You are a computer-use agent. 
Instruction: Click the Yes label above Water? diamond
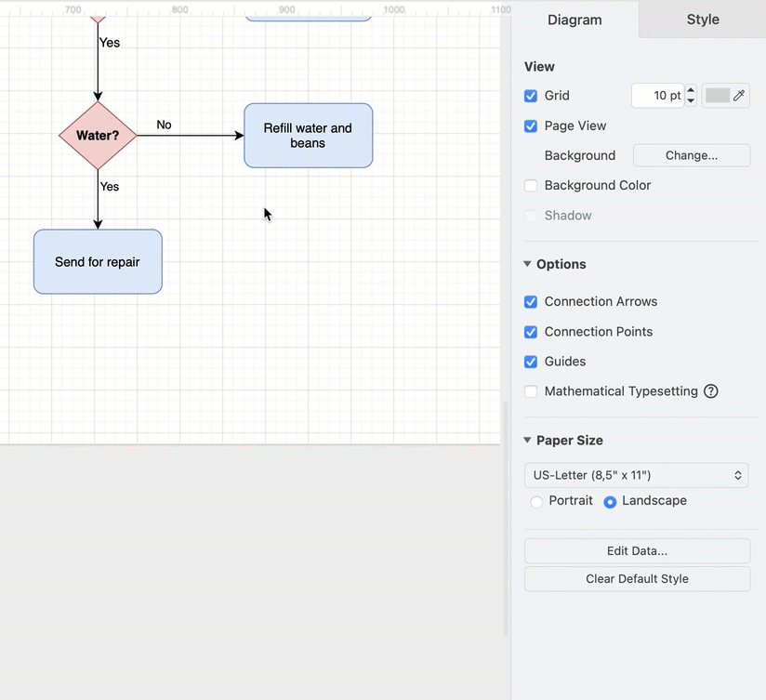click(x=110, y=43)
